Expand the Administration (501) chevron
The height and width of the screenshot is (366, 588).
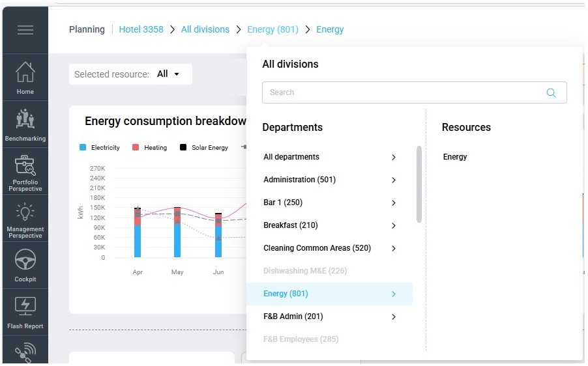click(x=393, y=180)
